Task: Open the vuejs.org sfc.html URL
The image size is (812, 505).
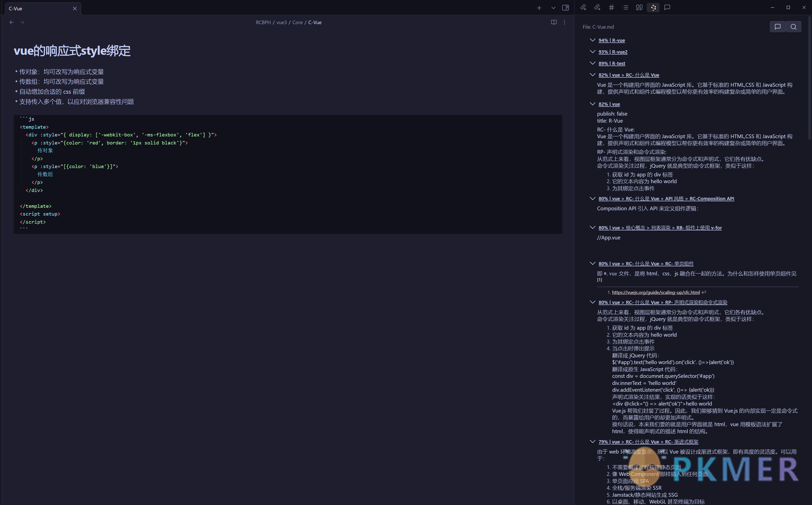Action: [656, 292]
